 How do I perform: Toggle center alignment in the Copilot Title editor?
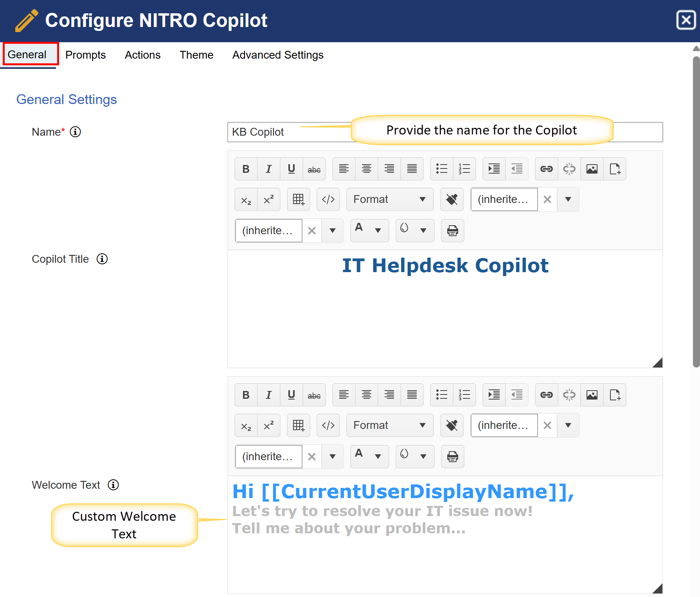(x=366, y=169)
